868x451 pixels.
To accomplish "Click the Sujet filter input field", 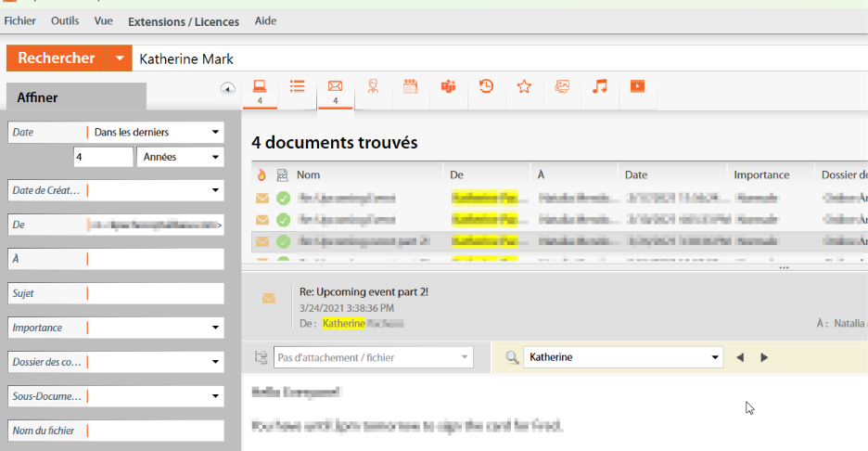I will click(x=155, y=293).
